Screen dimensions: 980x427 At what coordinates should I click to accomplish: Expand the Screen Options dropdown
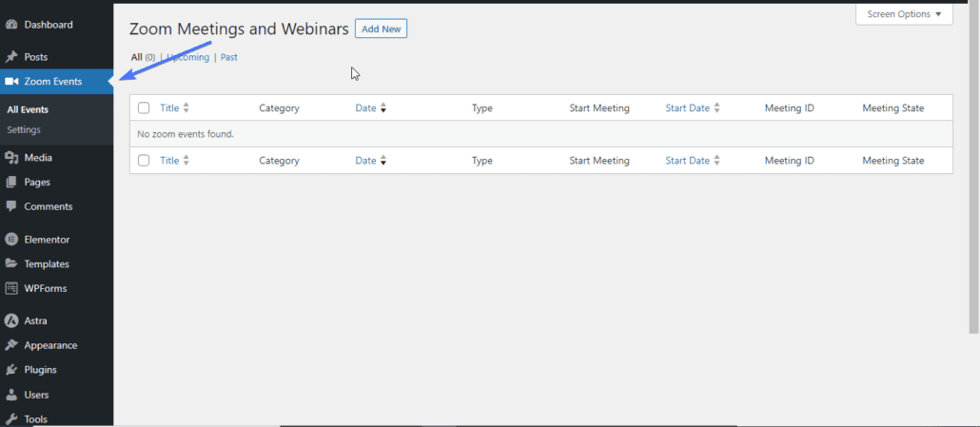(x=904, y=13)
